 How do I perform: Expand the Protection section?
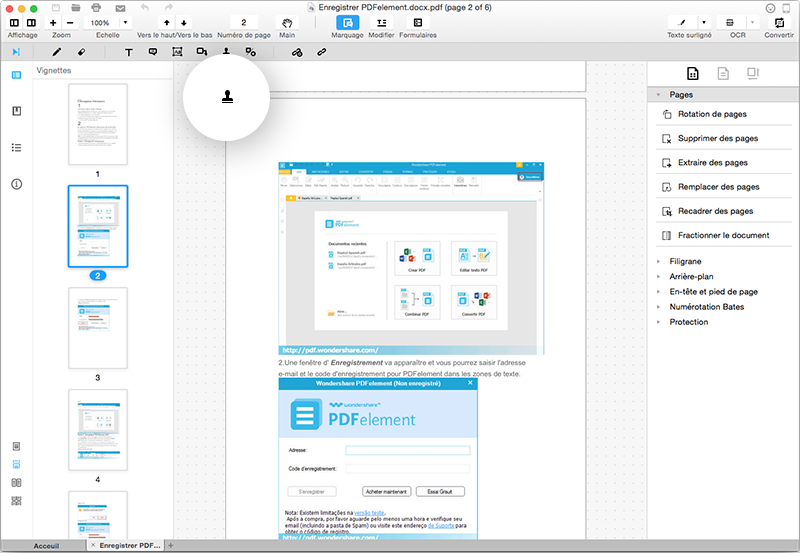tap(658, 322)
